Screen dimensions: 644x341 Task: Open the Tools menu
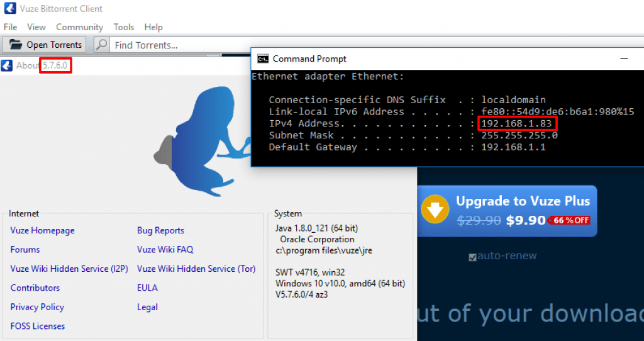(124, 27)
